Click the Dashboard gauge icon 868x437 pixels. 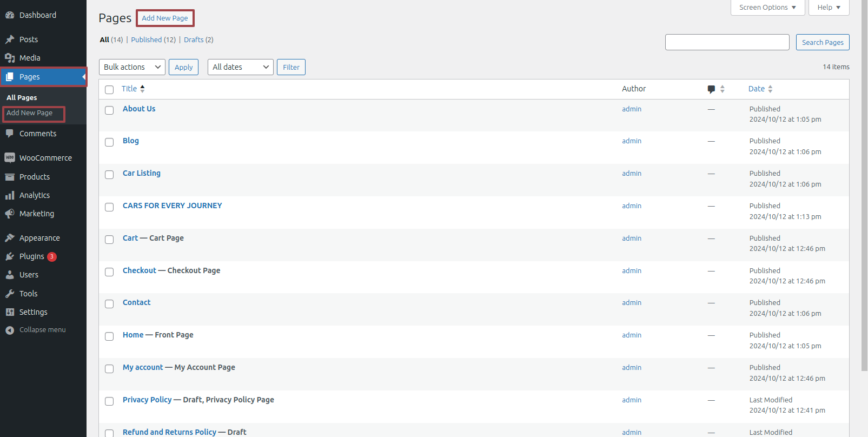click(x=10, y=15)
